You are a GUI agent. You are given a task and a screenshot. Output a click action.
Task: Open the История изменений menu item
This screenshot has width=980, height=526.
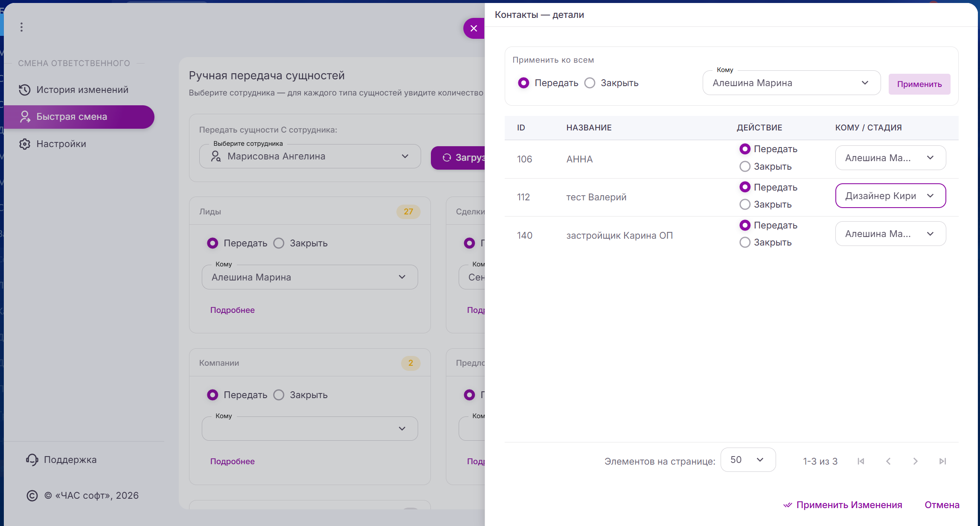tap(82, 90)
